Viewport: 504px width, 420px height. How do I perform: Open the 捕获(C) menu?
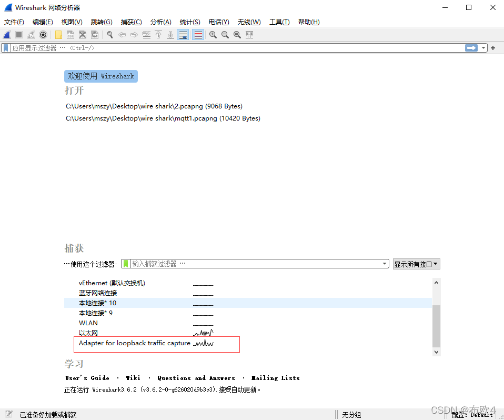[x=131, y=22]
